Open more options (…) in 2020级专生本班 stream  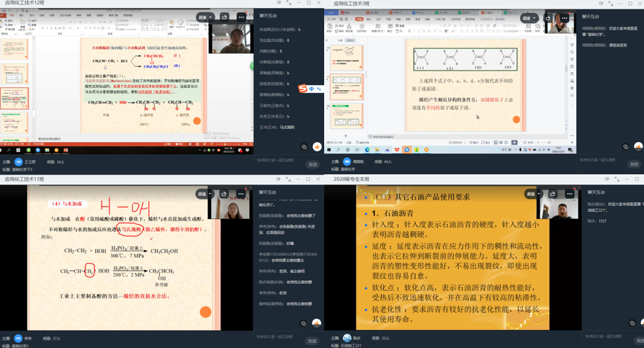pyautogui.click(x=569, y=194)
